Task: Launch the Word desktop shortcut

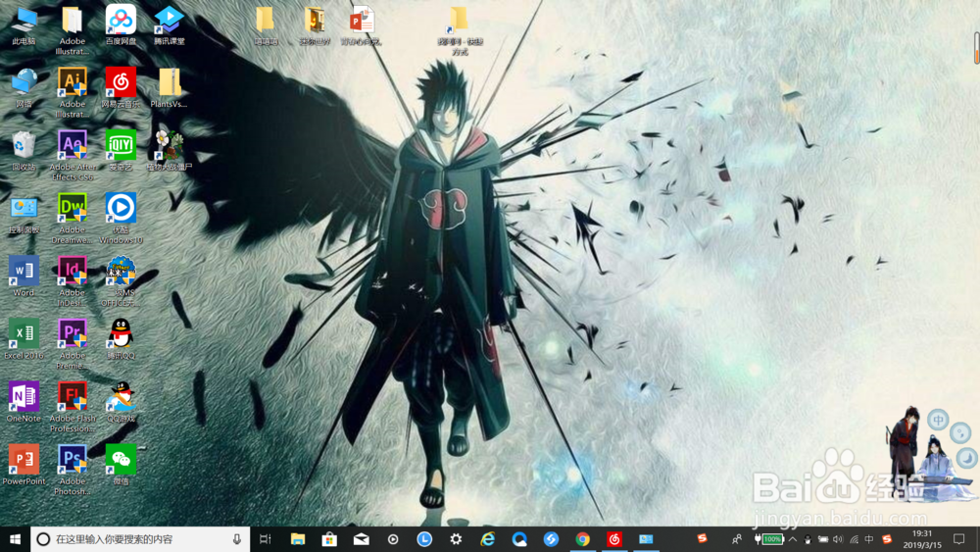Action: [24, 276]
